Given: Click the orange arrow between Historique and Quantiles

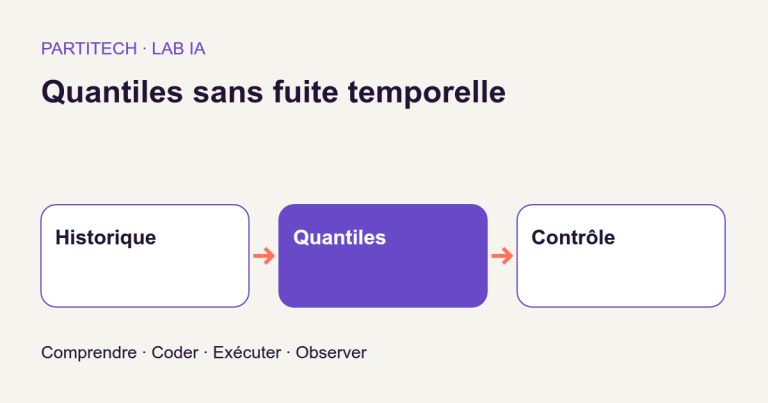Looking at the screenshot, I should click(x=264, y=256).
